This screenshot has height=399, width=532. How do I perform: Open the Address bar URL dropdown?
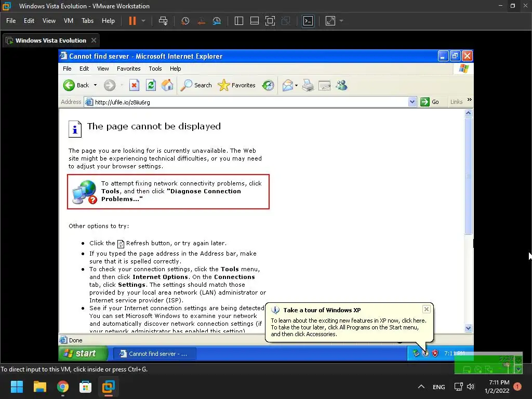[x=412, y=102]
